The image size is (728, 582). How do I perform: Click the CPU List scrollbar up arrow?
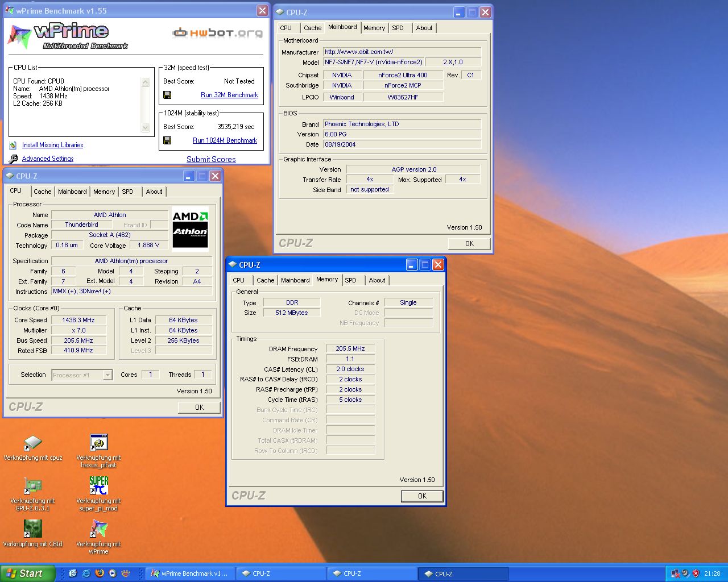click(145, 82)
